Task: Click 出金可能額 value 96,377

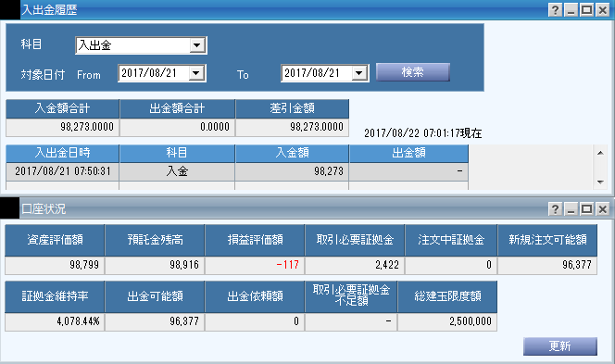Action: click(x=184, y=321)
